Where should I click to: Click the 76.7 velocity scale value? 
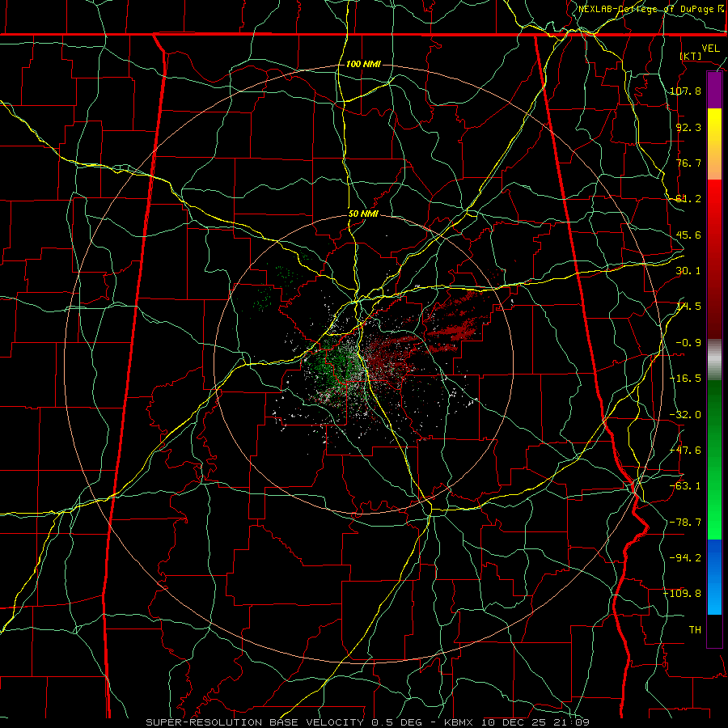688,163
